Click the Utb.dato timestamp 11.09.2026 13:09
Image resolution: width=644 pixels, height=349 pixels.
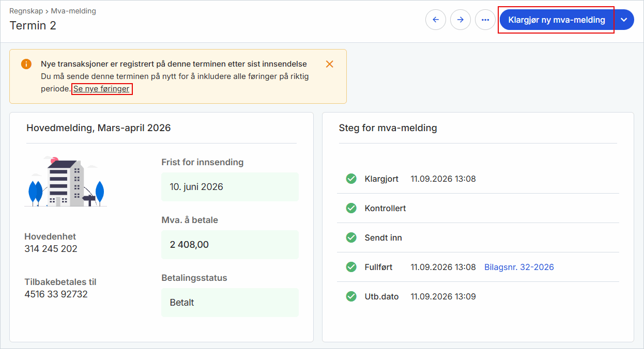click(443, 296)
